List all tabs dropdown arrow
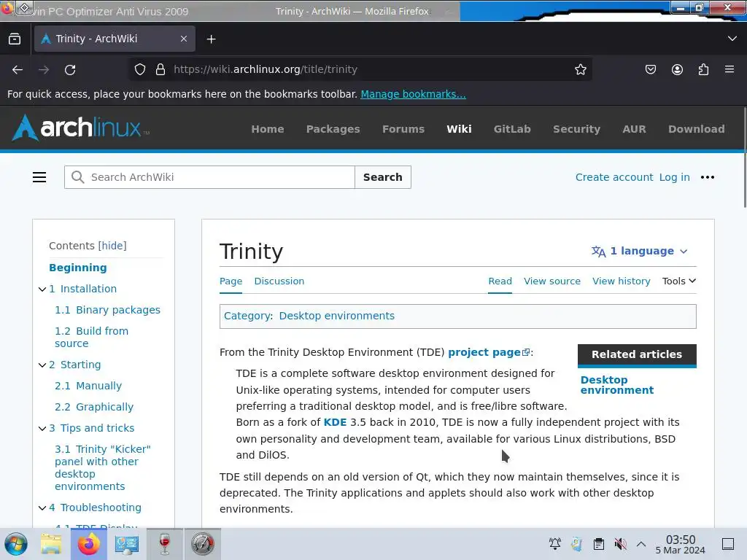 (732, 39)
